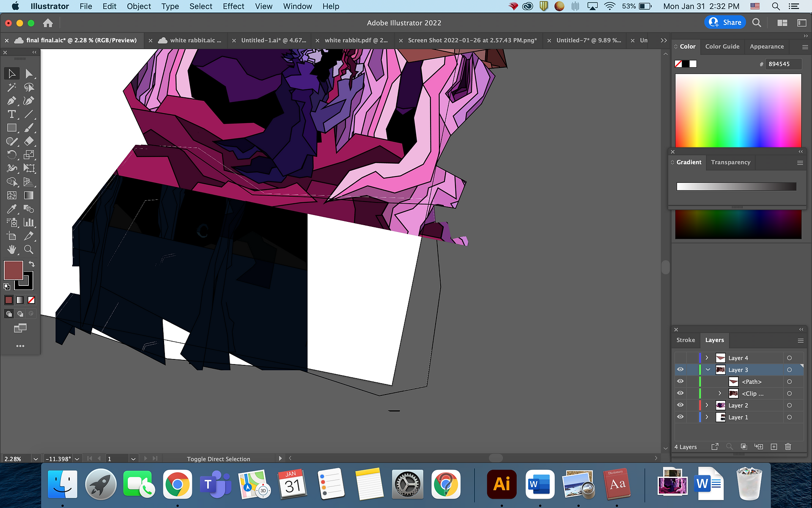This screenshot has height=508, width=812.
Task: Pick a color from the spectrum
Action: [x=738, y=110]
